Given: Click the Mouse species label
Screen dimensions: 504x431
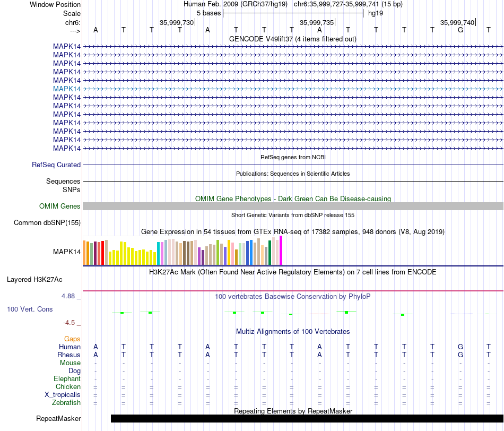Looking at the screenshot, I should click(70, 363).
